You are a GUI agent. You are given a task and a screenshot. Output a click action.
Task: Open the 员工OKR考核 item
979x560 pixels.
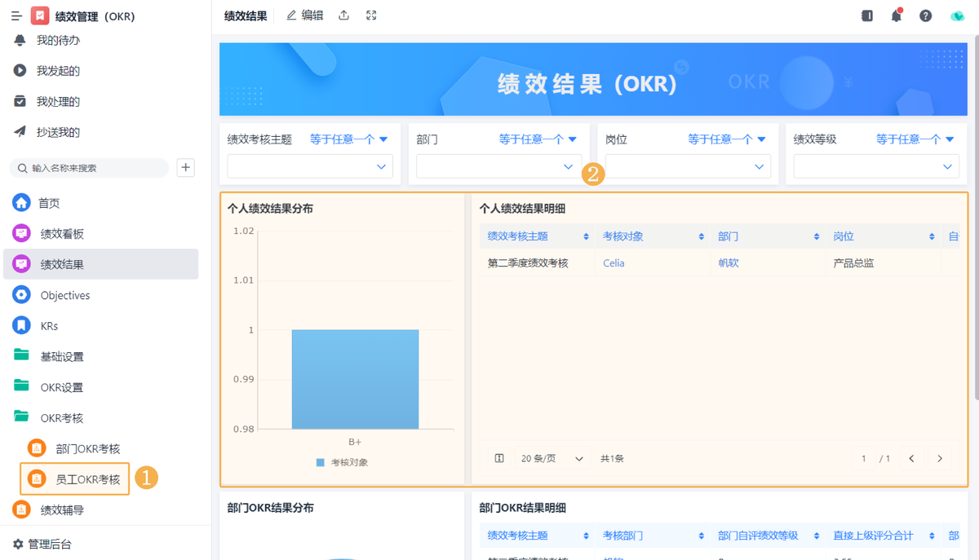coord(87,479)
